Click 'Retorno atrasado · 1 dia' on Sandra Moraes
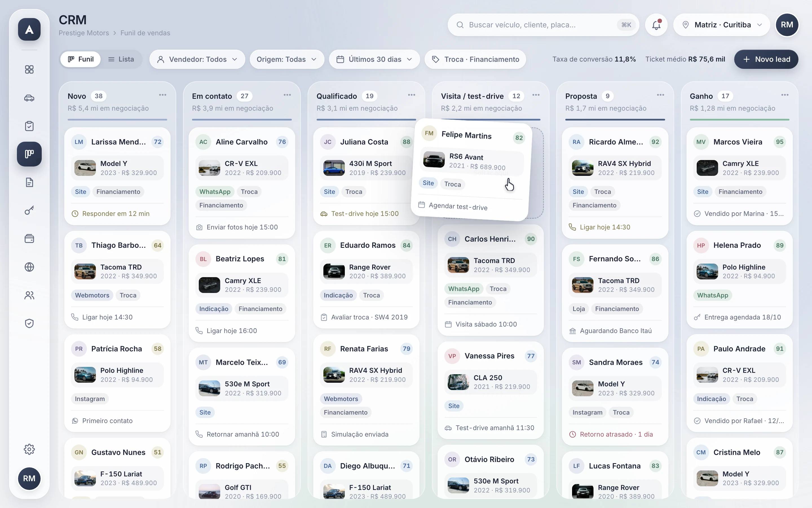Screen dimensions: 812x508 coord(616,434)
